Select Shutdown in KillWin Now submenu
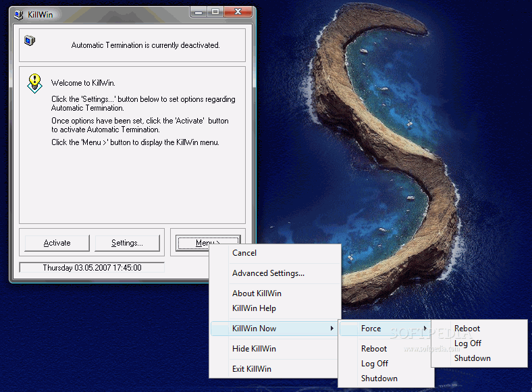 [x=386, y=379]
